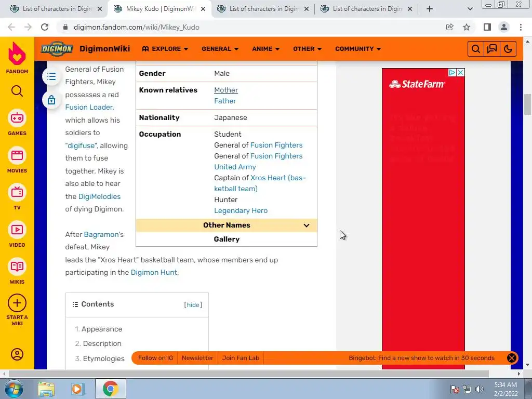Open the Father link
Screen dimensions: 532x399
point(225,101)
